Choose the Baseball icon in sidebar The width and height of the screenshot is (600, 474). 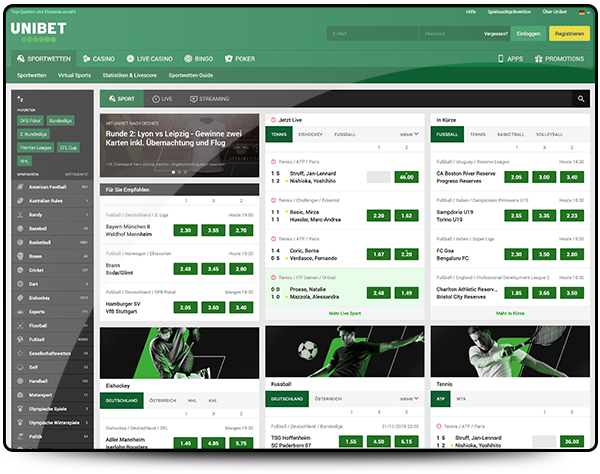point(20,228)
